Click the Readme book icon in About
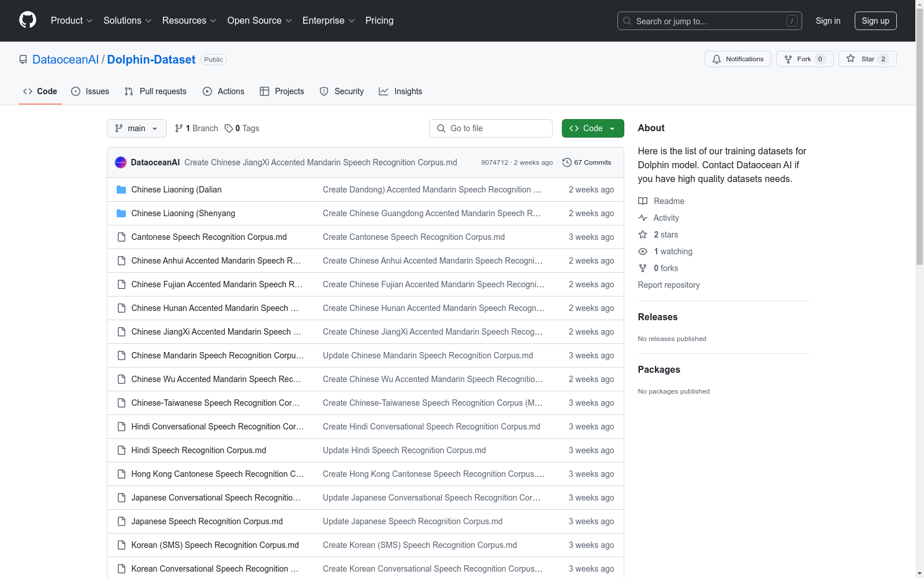 click(x=643, y=201)
